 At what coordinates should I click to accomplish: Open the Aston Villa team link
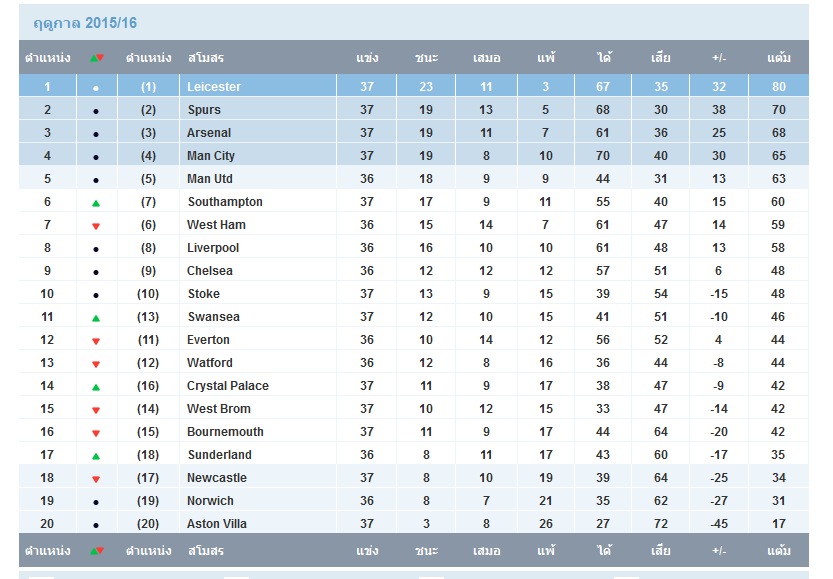pos(216,524)
